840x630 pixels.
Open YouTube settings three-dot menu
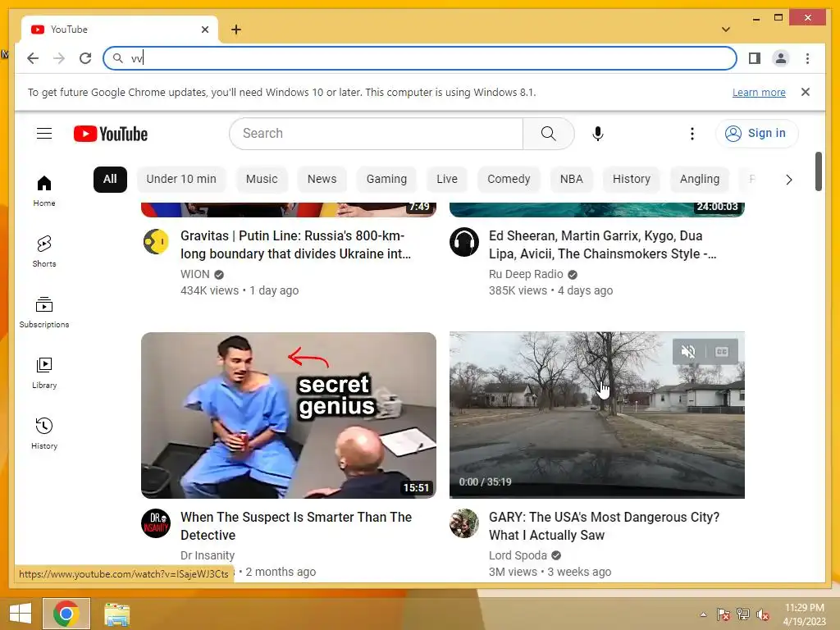tap(692, 134)
